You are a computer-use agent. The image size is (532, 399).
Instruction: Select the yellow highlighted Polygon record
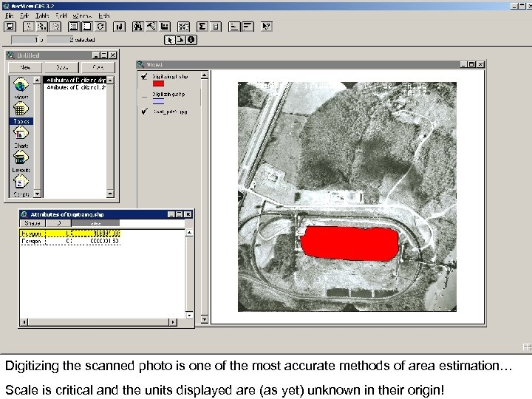(x=70, y=233)
